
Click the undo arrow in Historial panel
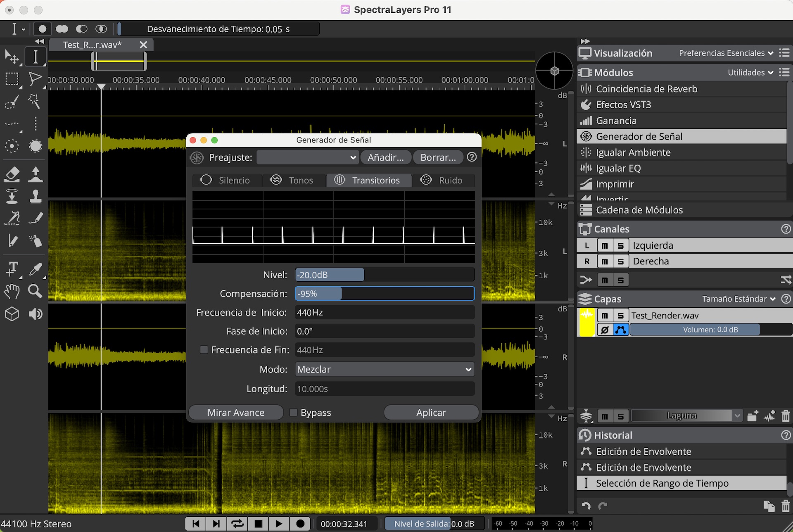click(586, 506)
